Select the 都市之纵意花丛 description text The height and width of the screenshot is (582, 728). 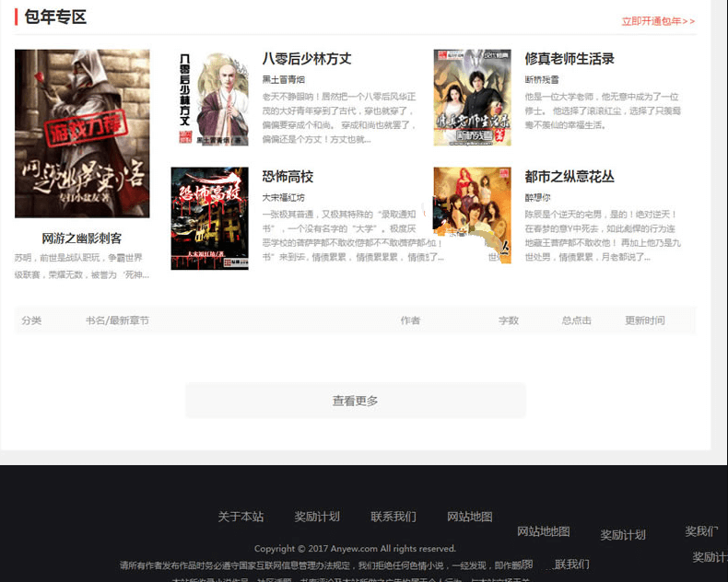(x=603, y=236)
